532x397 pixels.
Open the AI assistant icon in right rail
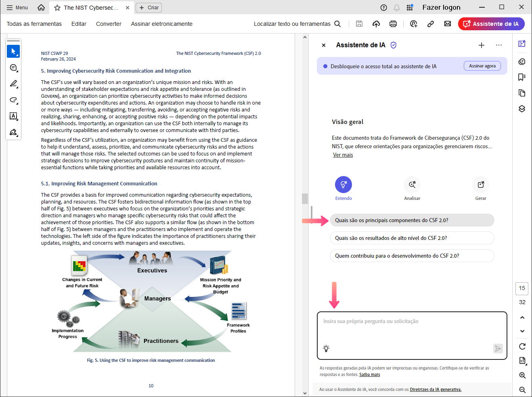click(522, 44)
